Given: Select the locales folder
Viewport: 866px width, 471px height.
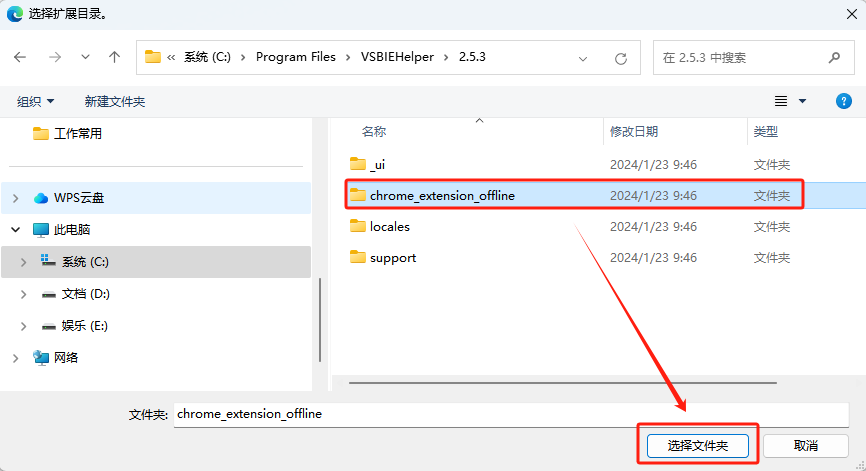Looking at the screenshot, I should pyautogui.click(x=389, y=227).
